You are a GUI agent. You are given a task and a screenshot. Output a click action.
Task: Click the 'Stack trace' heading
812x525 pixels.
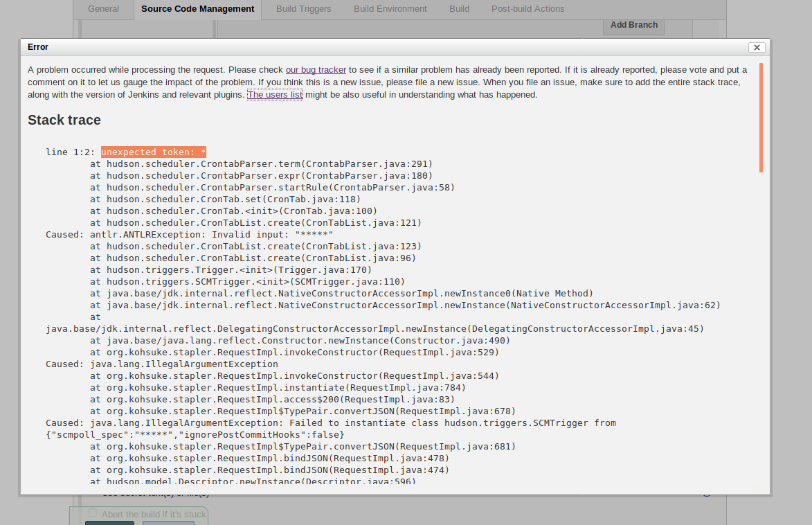click(x=64, y=120)
